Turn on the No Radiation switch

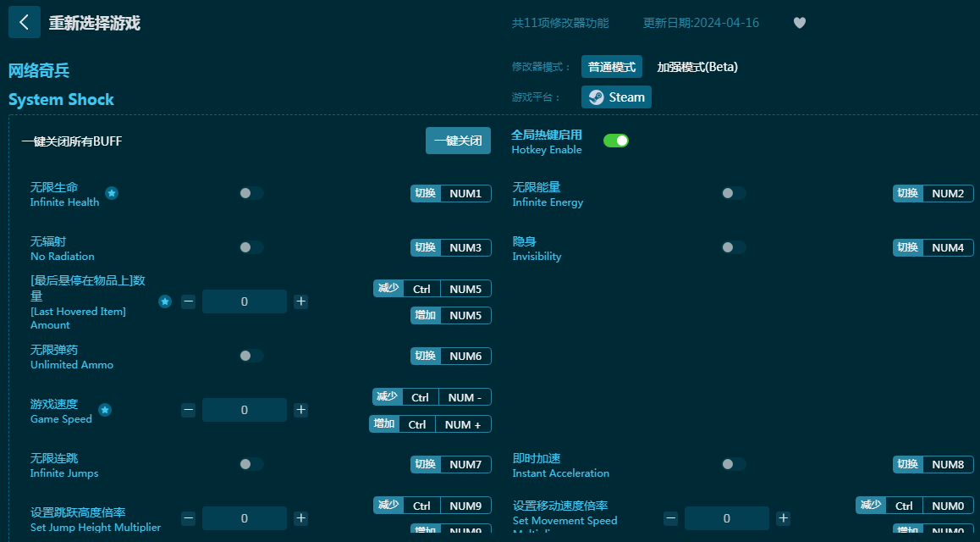(x=251, y=247)
